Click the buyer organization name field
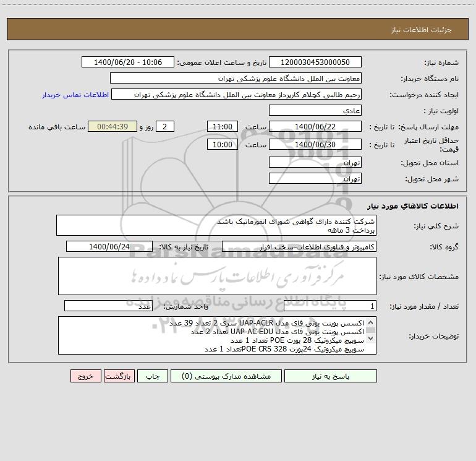The image size is (476, 461). (x=236, y=78)
